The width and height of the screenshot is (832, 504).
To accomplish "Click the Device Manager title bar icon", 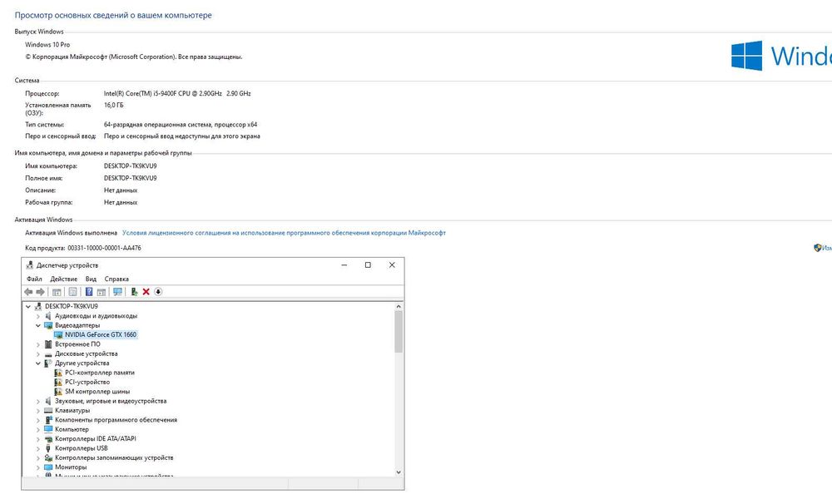I will [30, 265].
